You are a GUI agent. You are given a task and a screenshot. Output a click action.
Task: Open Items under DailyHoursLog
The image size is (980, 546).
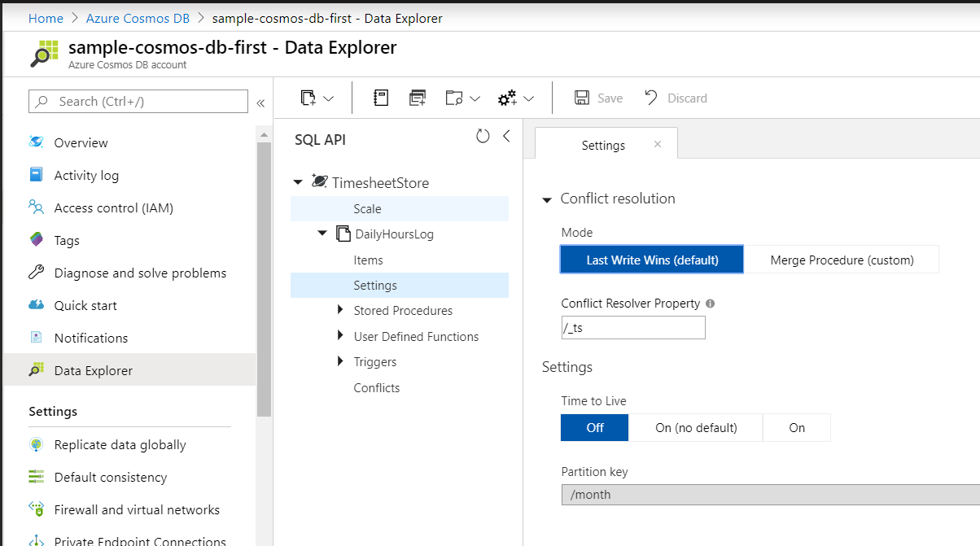(x=368, y=260)
